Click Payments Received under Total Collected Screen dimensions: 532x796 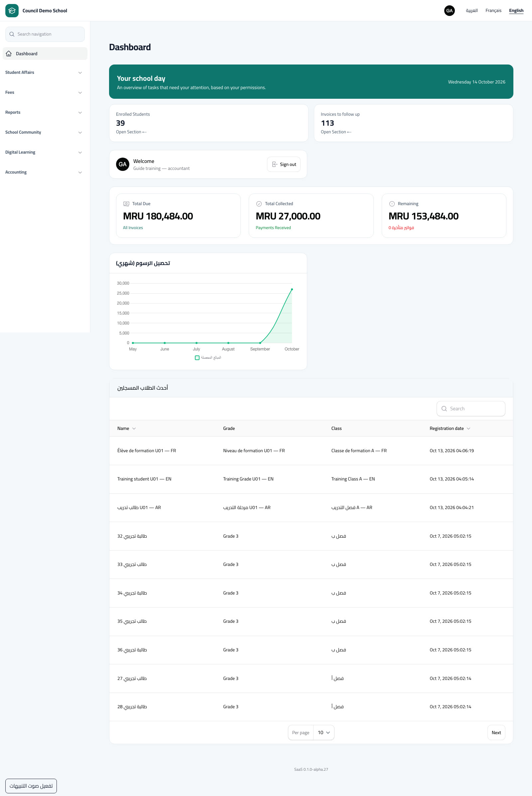point(273,228)
